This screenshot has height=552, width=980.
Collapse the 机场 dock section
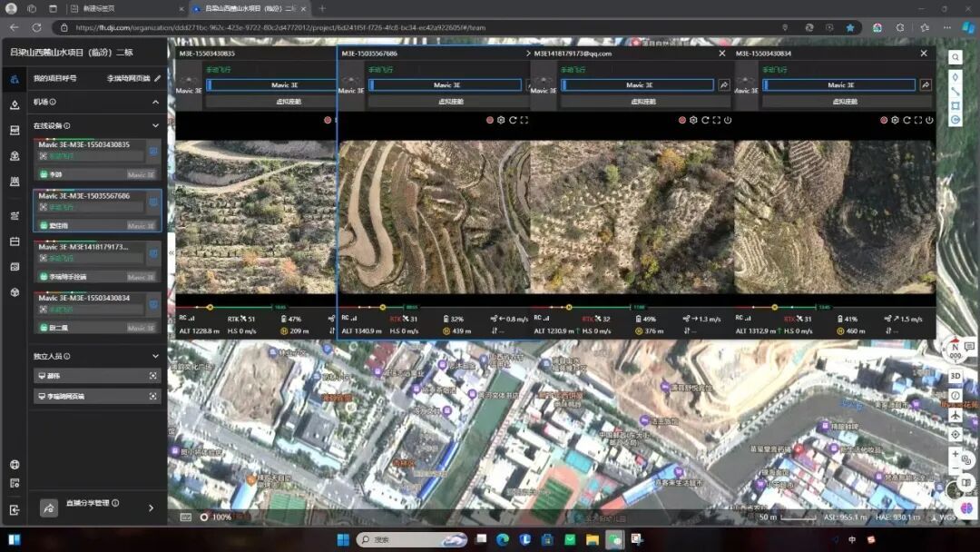155,103
